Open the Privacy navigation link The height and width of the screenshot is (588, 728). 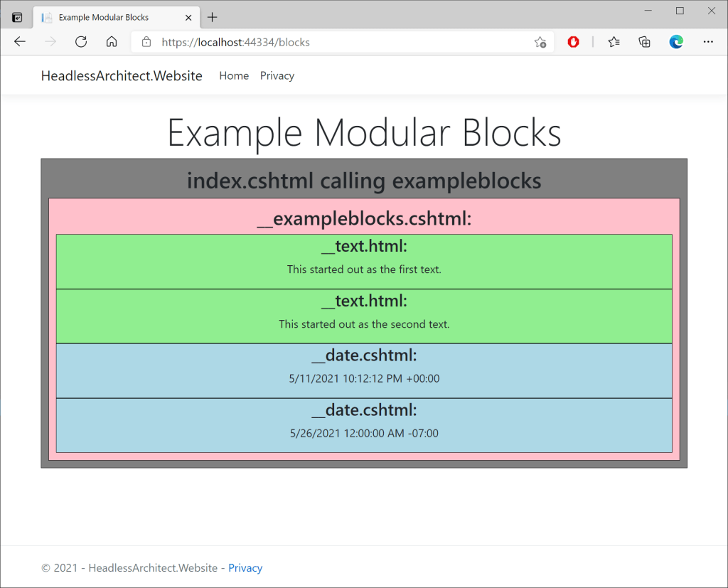(277, 75)
